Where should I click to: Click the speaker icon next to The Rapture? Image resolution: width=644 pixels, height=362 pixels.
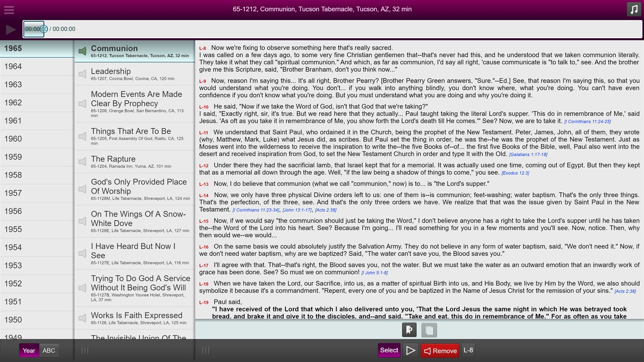pos(81,161)
